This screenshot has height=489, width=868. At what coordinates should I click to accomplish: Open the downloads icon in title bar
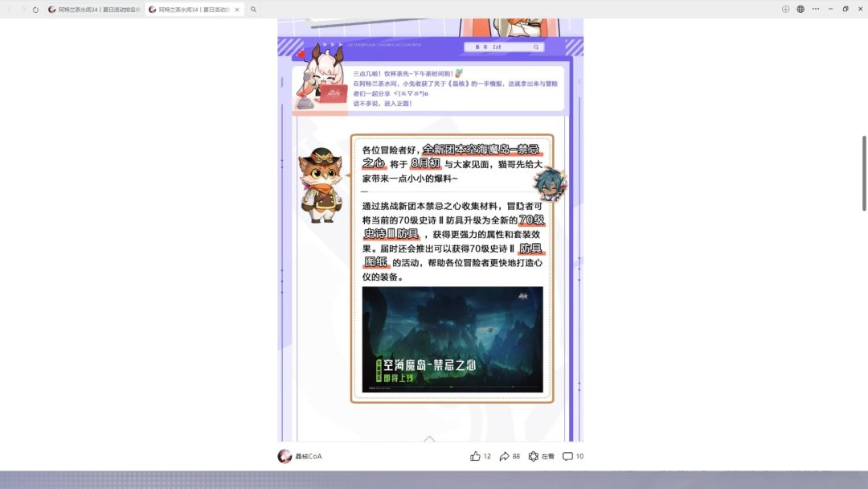(x=785, y=9)
